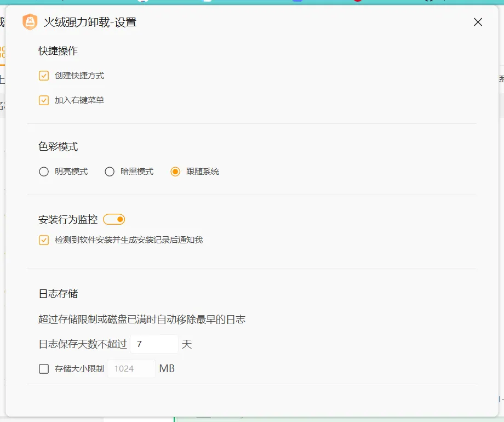Click the 天 unit label
Image resolution: width=504 pixels, height=422 pixels.
coord(187,344)
